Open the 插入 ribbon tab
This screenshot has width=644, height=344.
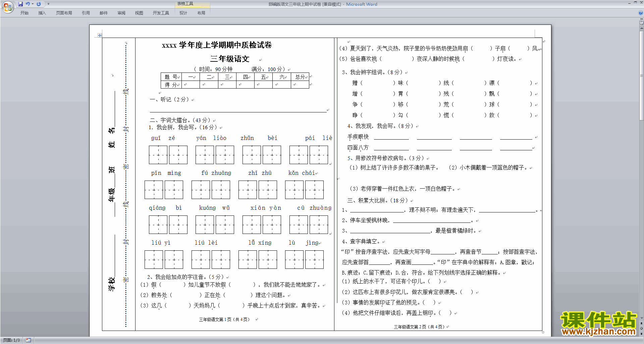pos(42,13)
